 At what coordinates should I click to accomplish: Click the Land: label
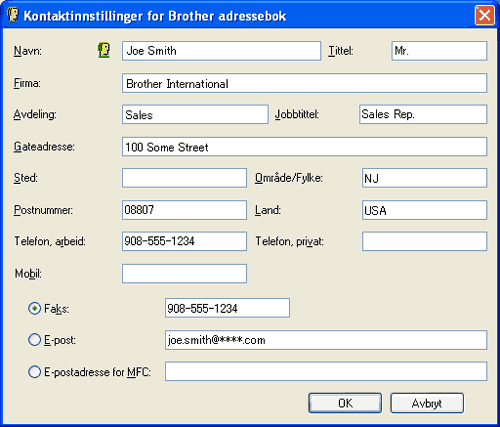[268, 210]
